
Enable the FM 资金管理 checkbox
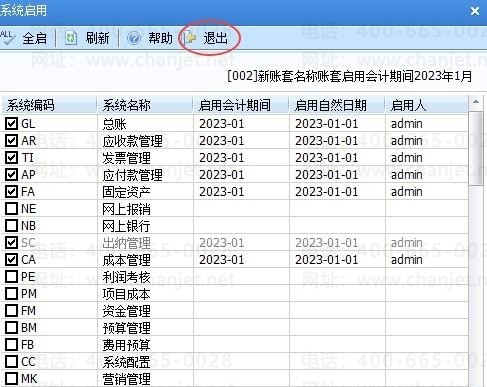11,311
